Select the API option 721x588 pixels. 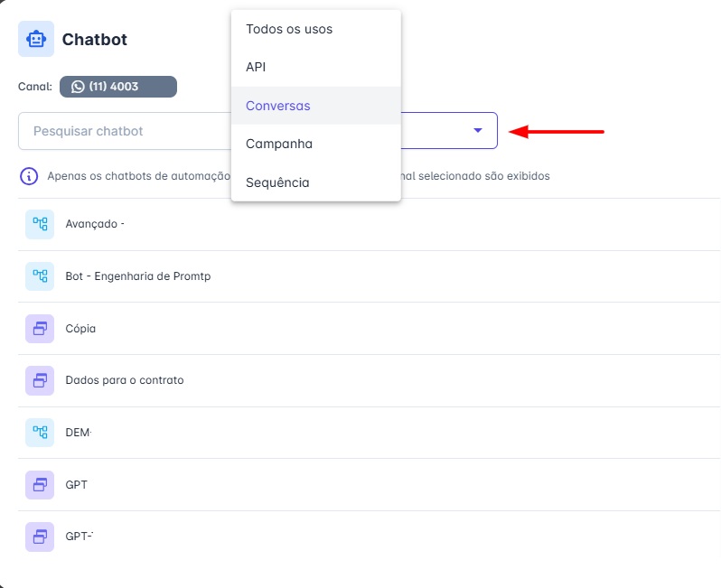256,67
